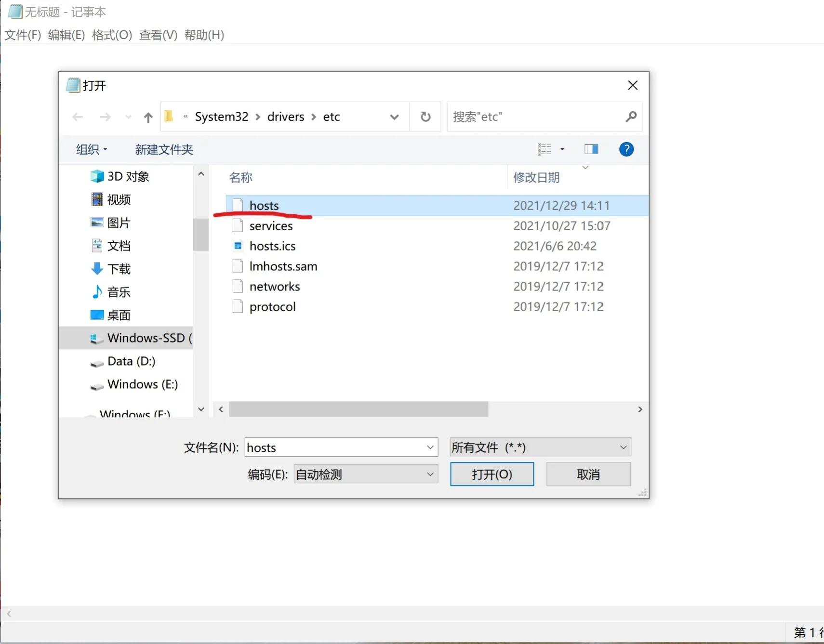The width and height of the screenshot is (824, 644).
Task: Click the forward navigation arrow
Action: tap(106, 117)
